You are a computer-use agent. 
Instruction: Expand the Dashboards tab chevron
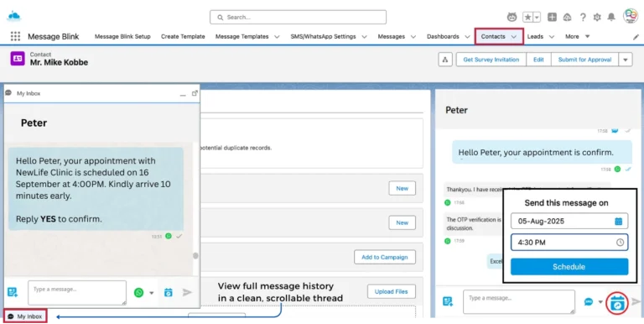click(467, 37)
